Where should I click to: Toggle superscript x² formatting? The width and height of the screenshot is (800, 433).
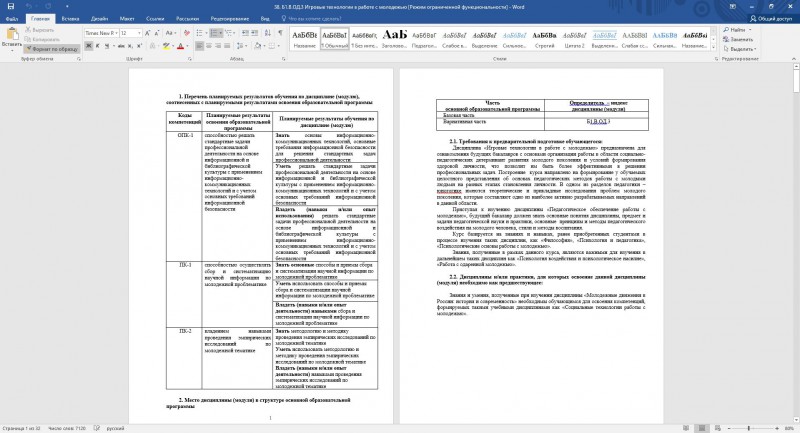click(139, 46)
